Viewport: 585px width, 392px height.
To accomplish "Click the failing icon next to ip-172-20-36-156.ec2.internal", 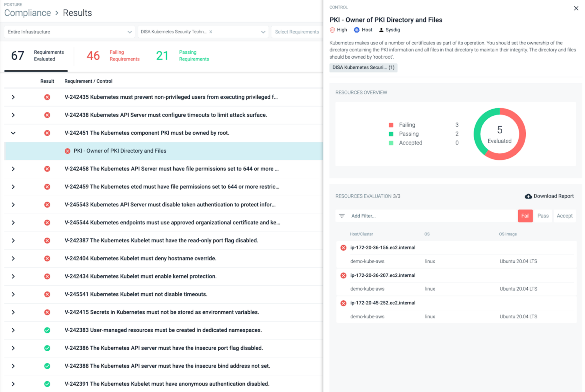I will pyautogui.click(x=343, y=247).
